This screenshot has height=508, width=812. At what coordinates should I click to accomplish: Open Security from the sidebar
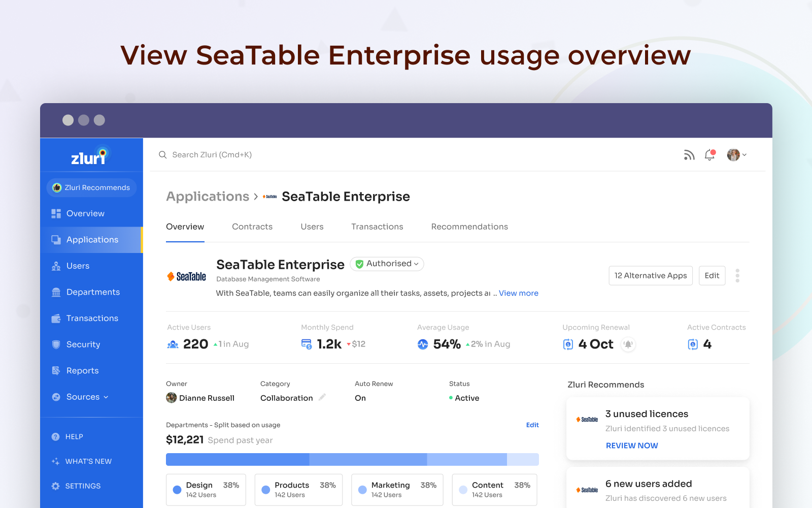click(83, 344)
